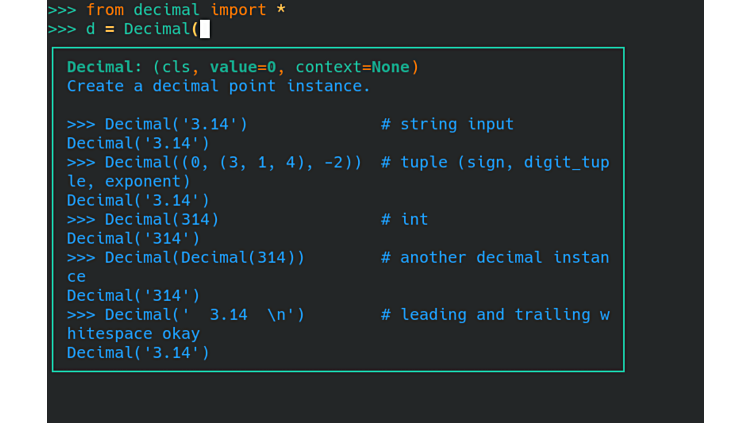Click the '# another decimal instan' comment
The image size is (752, 423).
(495, 257)
